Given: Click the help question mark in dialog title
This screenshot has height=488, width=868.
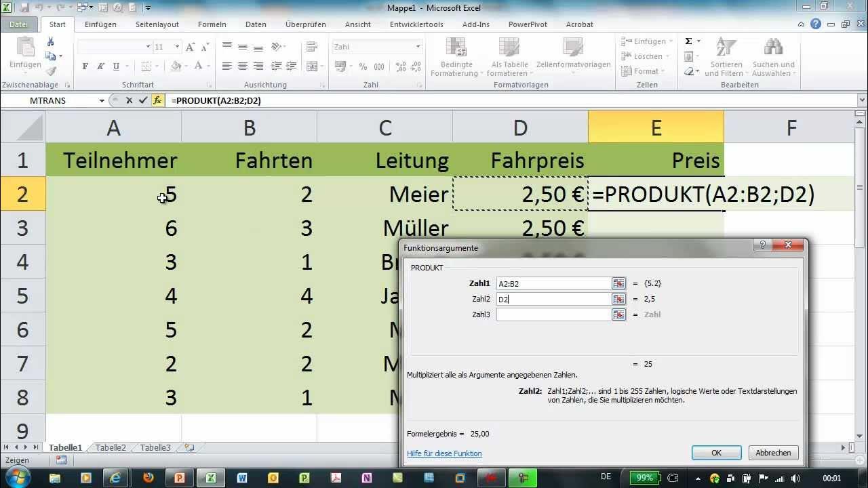Looking at the screenshot, I should pyautogui.click(x=763, y=245).
